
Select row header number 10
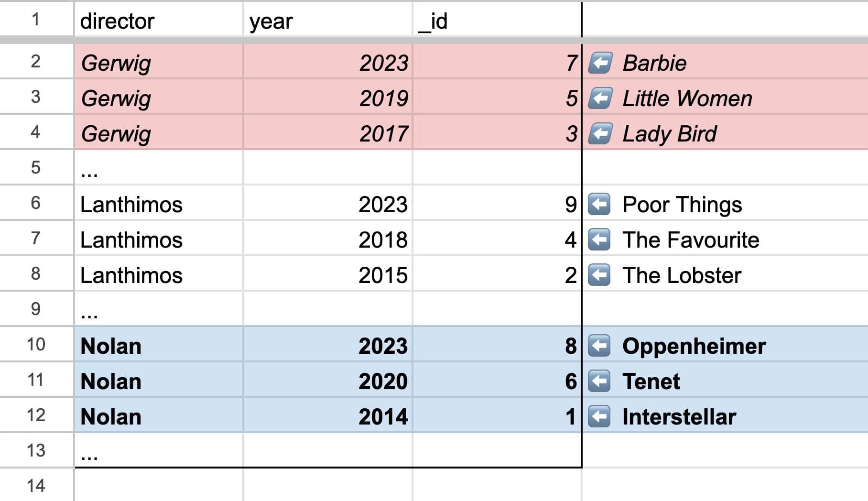coord(36,344)
